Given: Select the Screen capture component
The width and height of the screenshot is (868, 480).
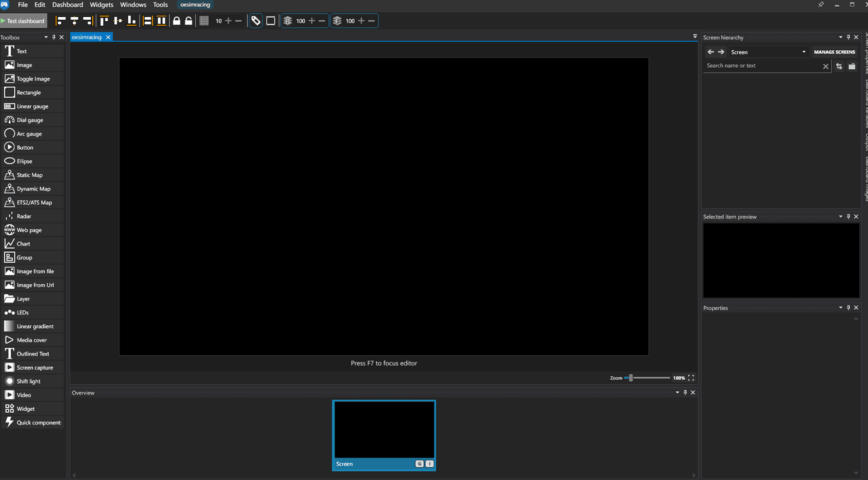Looking at the screenshot, I should 32,367.
